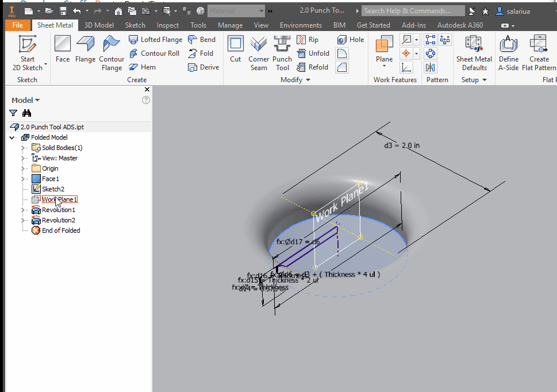557x392 pixels.
Task: Select the Fold tool
Action: pos(201,53)
